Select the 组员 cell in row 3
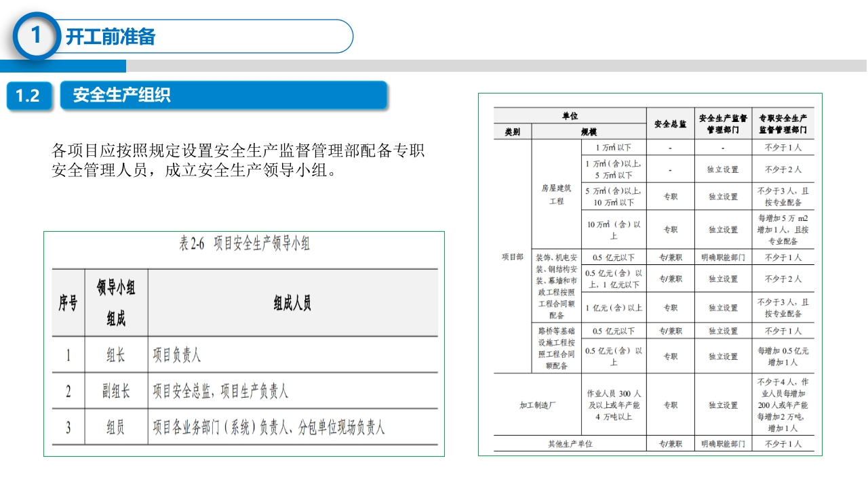This screenshot has width=868, height=488. 116,427
